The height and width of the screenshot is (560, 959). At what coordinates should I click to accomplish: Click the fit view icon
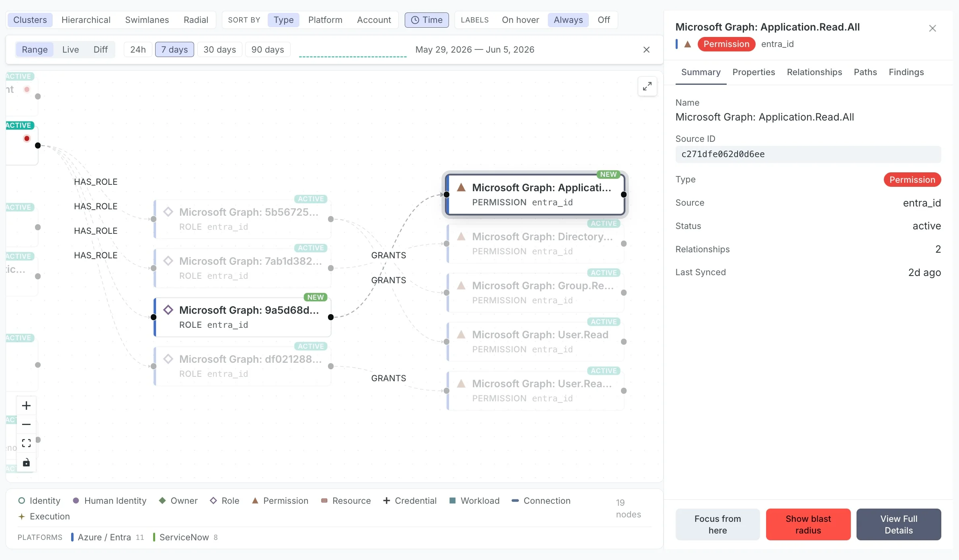click(x=26, y=444)
